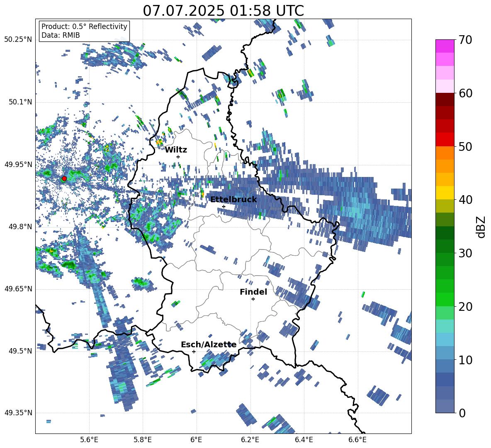Click the colorbar tick value 20
Image resolution: width=491 pixels, height=448 pixels.
point(465,306)
